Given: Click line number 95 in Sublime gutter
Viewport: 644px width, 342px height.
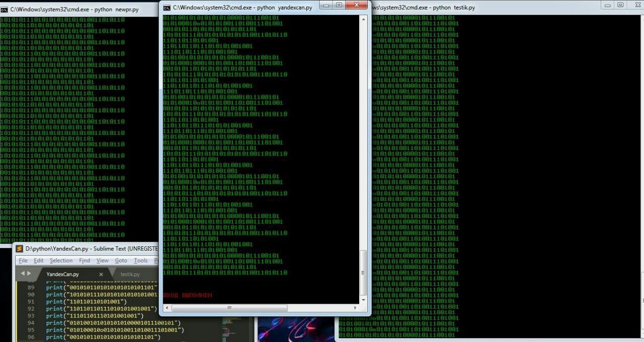Looking at the screenshot, I should [31, 329].
